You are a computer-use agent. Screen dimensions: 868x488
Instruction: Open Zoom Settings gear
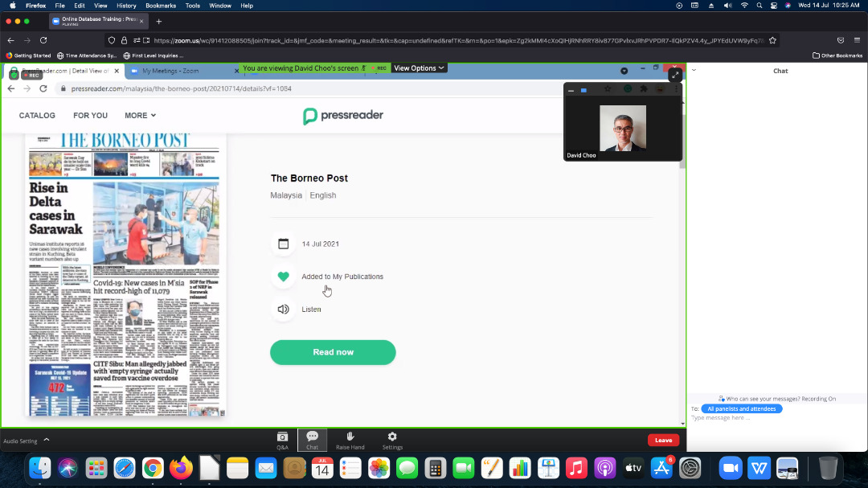point(392,441)
